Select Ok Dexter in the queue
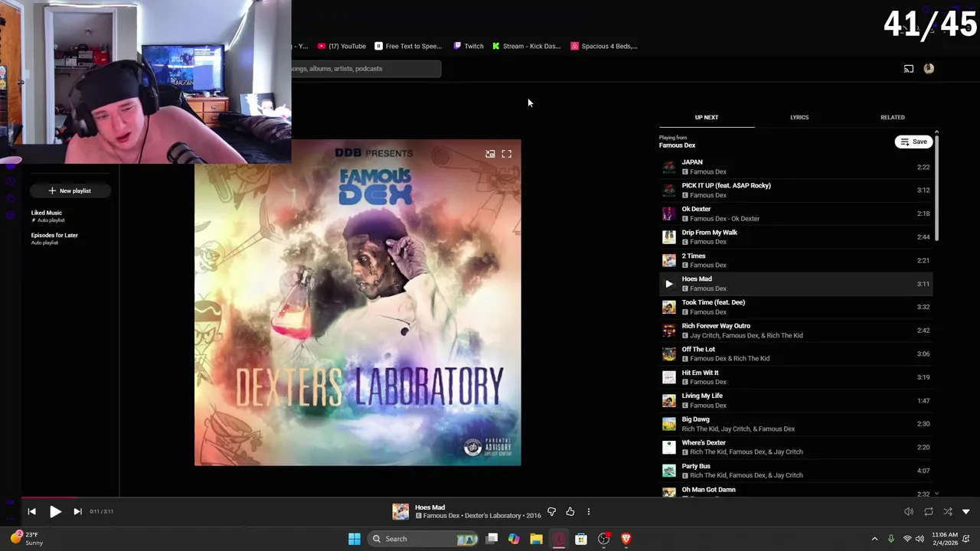The image size is (980, 551). click(796, 214)
